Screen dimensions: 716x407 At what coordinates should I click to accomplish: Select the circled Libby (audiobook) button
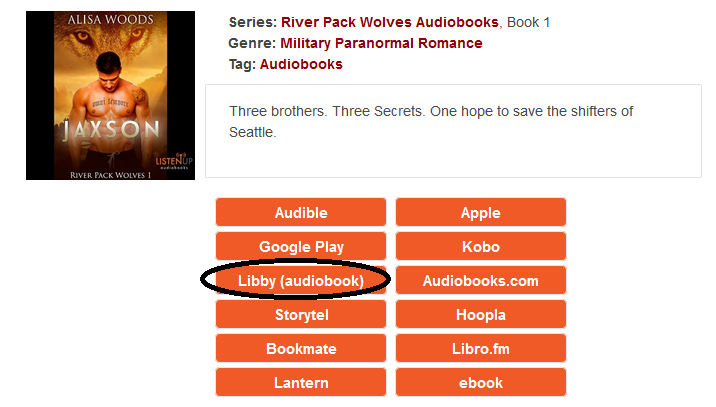(301, 281)
